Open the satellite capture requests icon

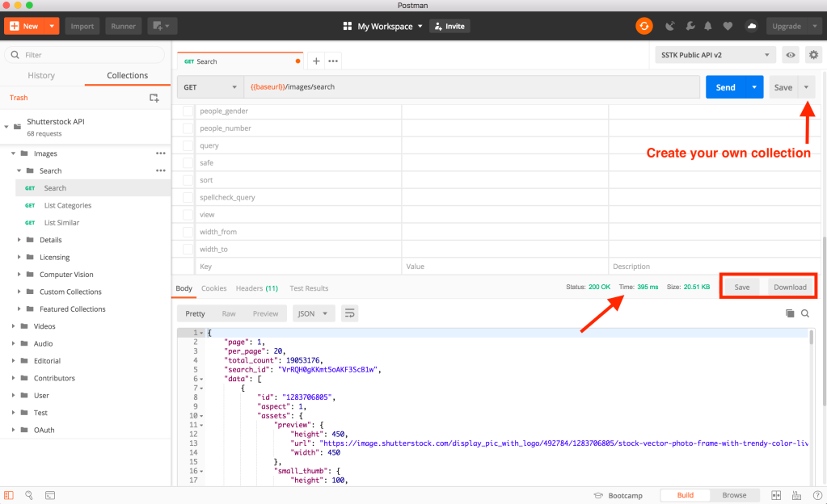click(670, 26)
